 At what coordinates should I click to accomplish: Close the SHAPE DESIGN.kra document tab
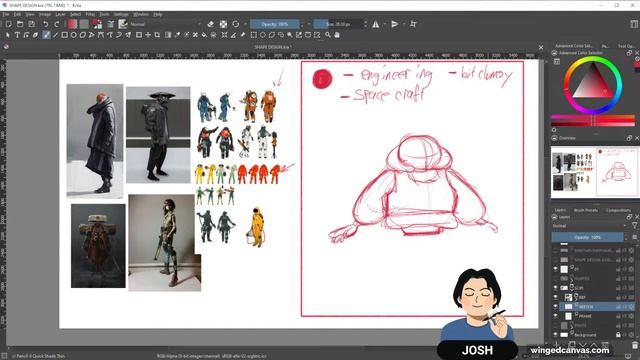coord(541,47)
